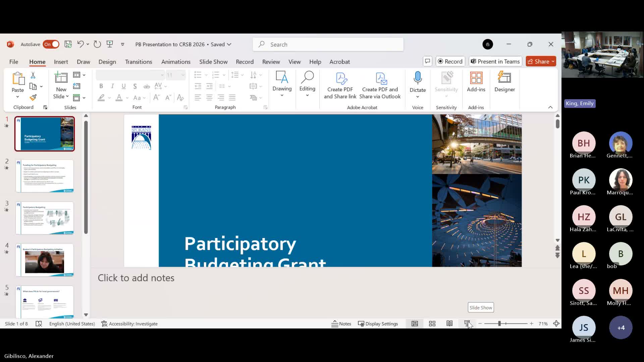Toggle the Notes pane
644x362 pixels.
341,323
